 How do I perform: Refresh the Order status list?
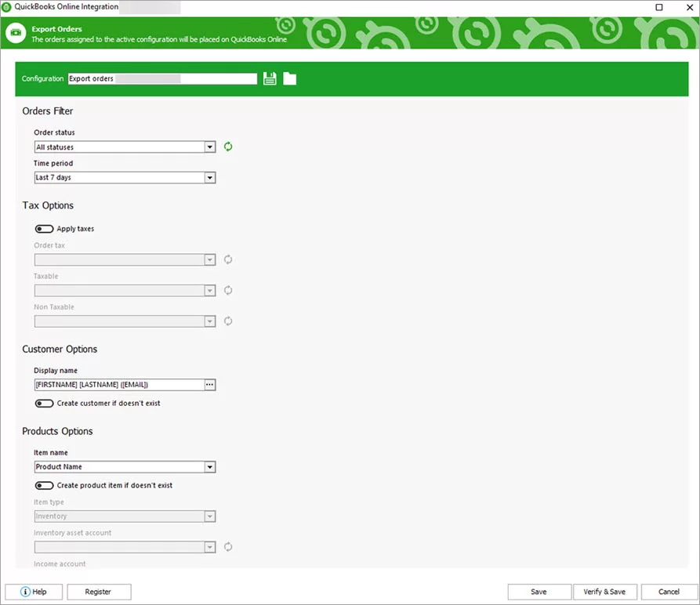(228, 147)
